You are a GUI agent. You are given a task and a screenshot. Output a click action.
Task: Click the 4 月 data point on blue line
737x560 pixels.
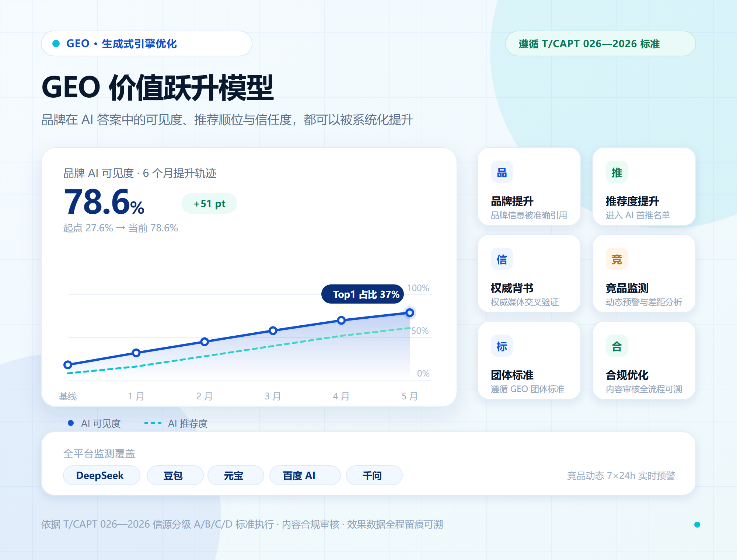point(342,320)
